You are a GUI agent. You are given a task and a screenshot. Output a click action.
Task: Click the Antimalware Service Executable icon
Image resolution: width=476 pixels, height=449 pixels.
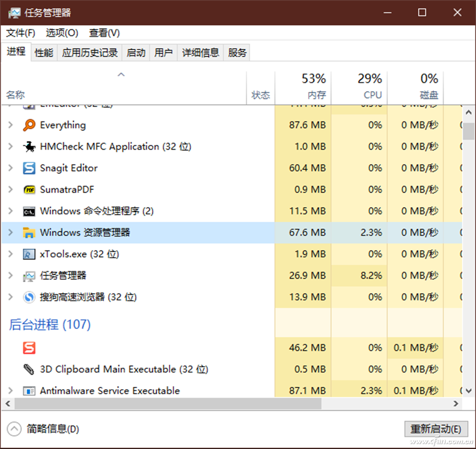coord(29,391)
